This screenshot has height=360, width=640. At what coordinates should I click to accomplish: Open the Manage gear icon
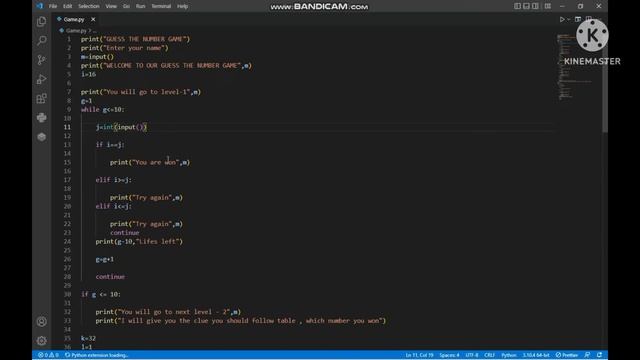(41, 340)
